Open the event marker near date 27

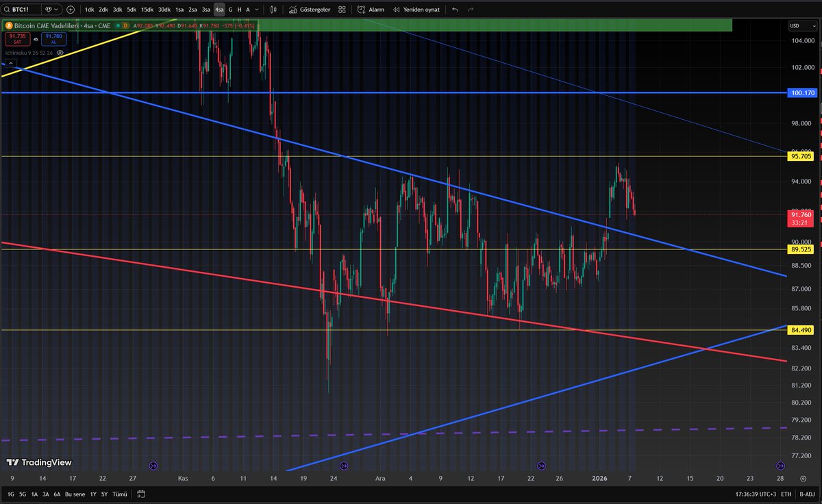click(153, 466)
